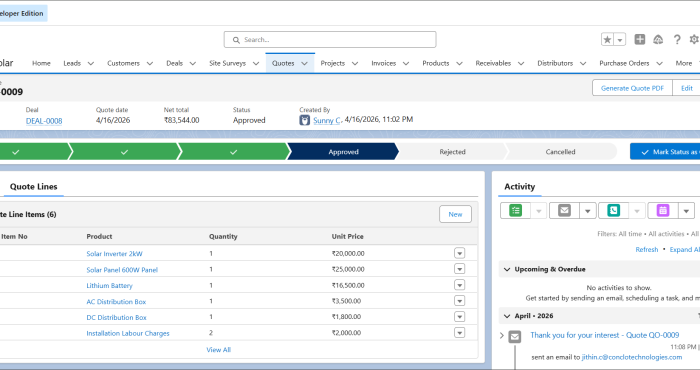The width and height of the screenshot is (700, 370).
Task: Open the Sunny C. user link
Action: (x=327, y=120)
